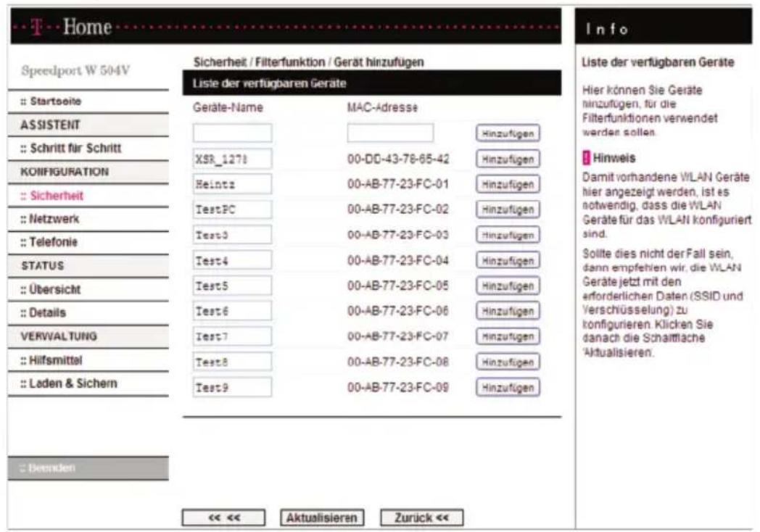Add device Test6 using Hinzufügen
The height and width of the screenshot is (532, 760).
click(x=508, y=311)
